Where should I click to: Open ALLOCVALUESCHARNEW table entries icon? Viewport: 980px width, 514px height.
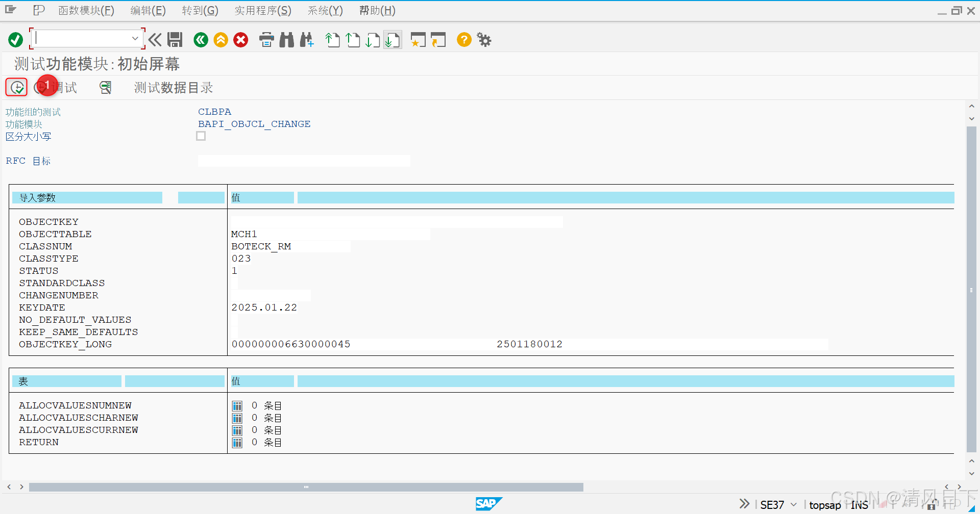237,418
